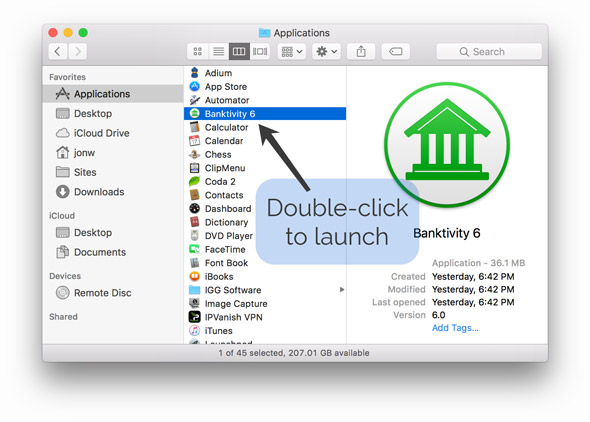Viewport: 590px width, 422px height.
Task: Click the status bar selection text
Action: (294, 353)
